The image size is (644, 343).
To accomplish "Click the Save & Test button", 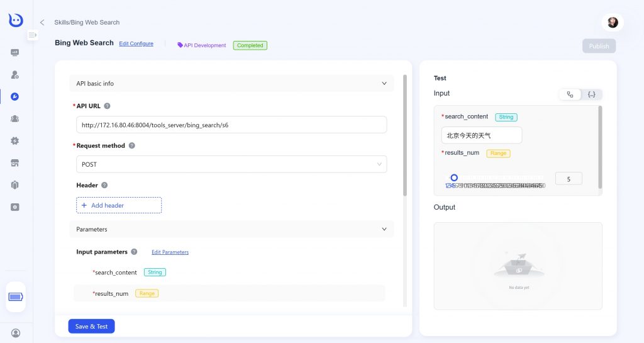I will click(91, 326).
